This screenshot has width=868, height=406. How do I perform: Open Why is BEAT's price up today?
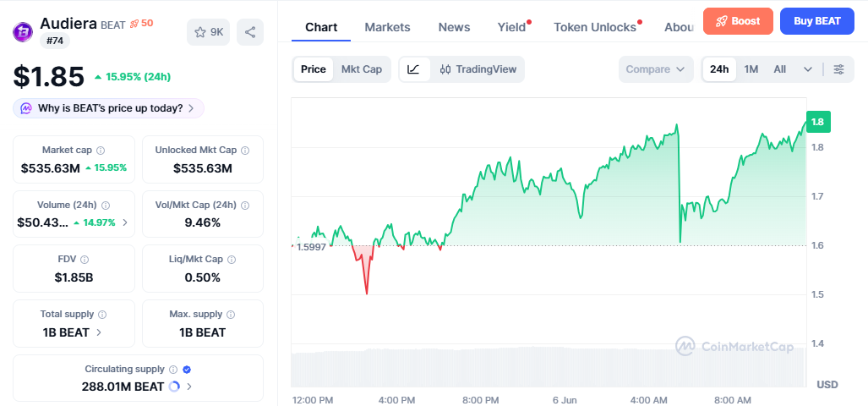click(x=108, y=108)
